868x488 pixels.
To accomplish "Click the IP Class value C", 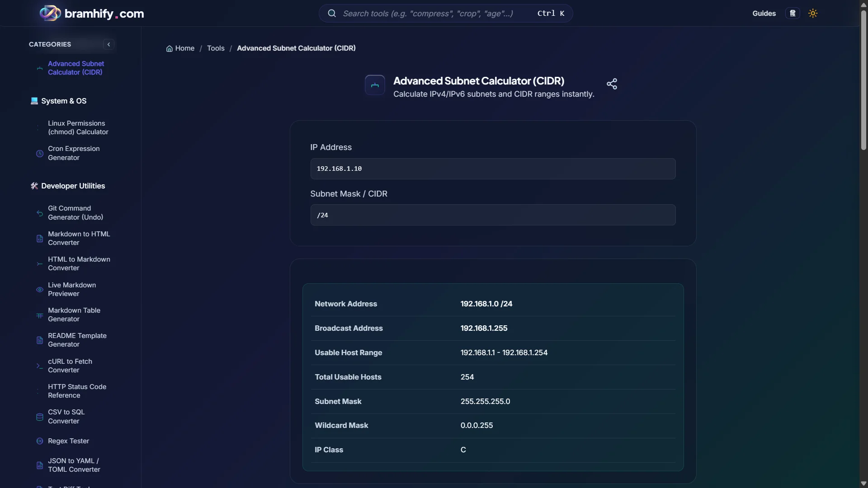I will click(463, 450).
